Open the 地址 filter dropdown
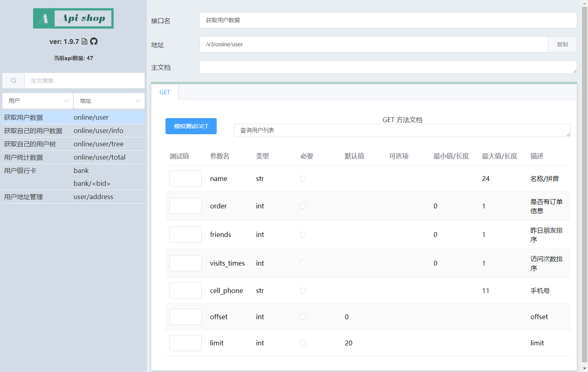Image resolution: width=588 pixels, height=372 pixels. [109, 101]
